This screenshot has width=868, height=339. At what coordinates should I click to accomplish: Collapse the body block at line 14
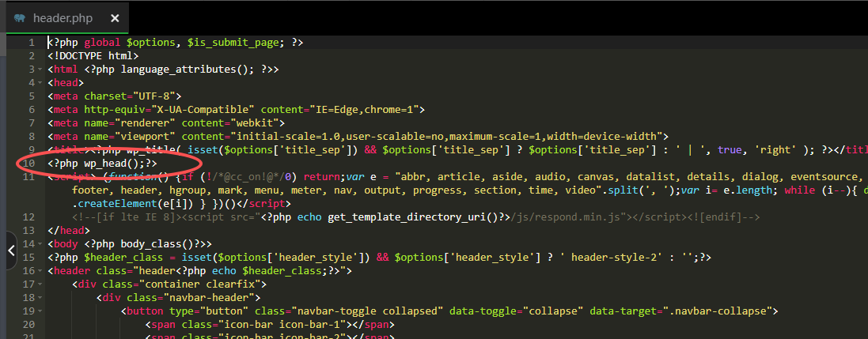coord(40,244)
